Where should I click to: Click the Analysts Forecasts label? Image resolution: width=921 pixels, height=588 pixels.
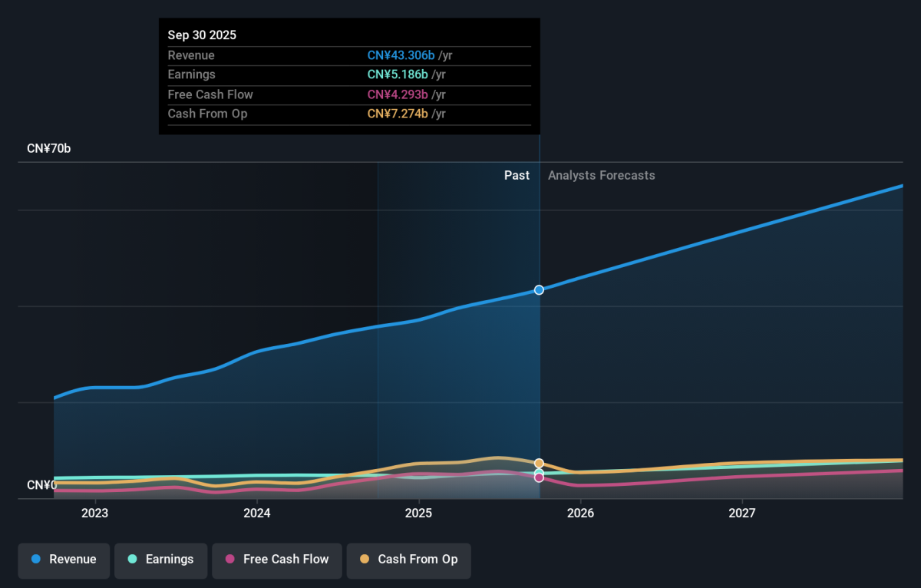click(x=601, y=175)
